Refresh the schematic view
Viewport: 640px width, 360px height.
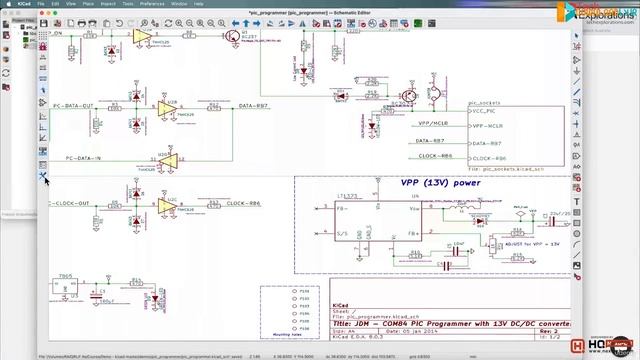pyautogui.click(x=168, y=23)
